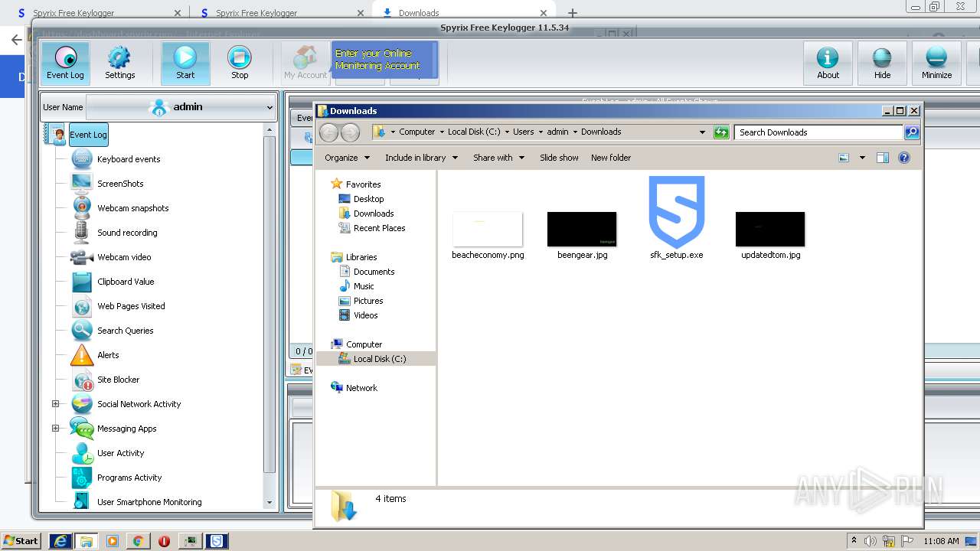980x551 pixels.
Task: Click the Alerts warning triangle icon
Action: click(x=82, y=355)
